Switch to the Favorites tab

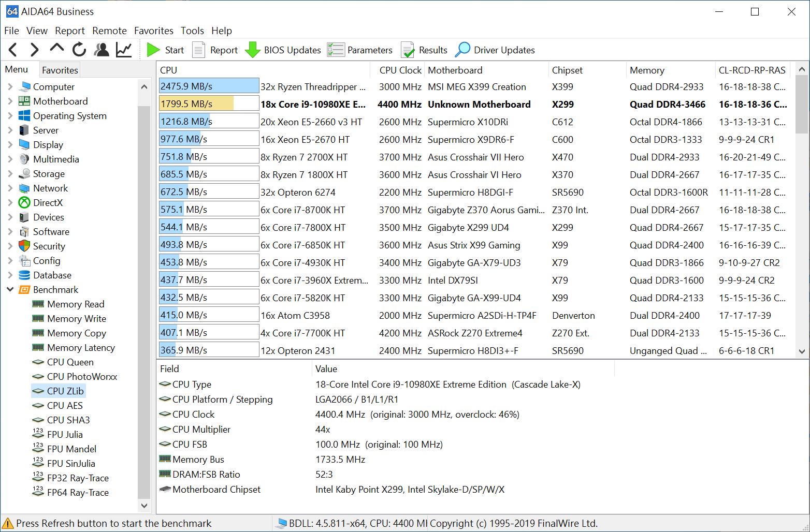click(x=60, y=70)
